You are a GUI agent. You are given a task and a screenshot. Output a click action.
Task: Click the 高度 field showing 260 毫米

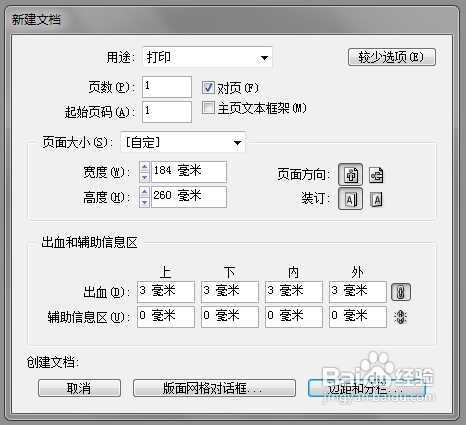[x=189, y=197]
